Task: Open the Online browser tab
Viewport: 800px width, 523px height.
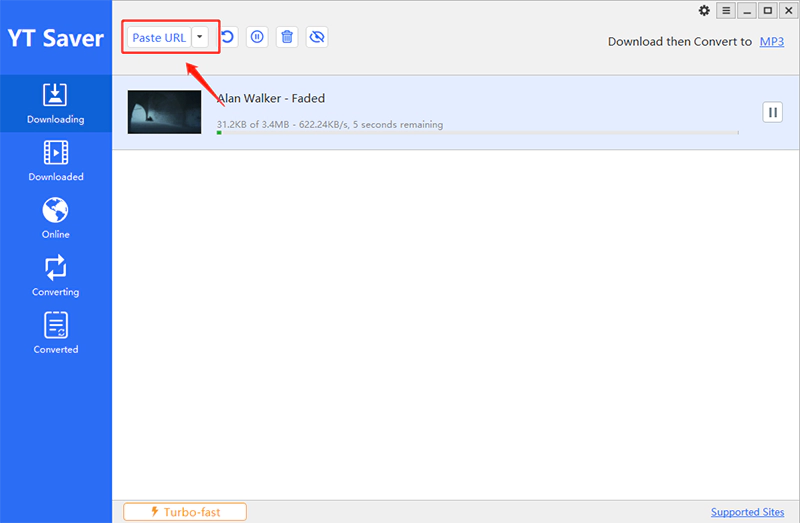Action: 56,218
